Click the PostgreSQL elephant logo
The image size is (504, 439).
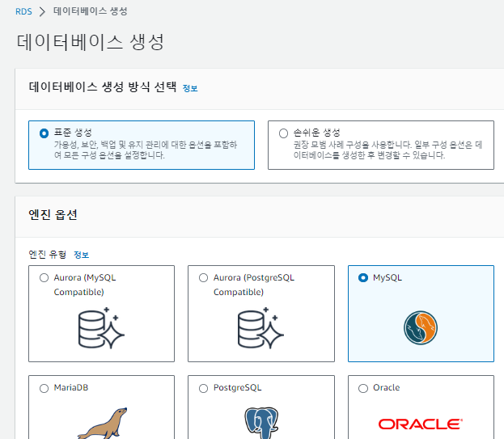[261, 423]
